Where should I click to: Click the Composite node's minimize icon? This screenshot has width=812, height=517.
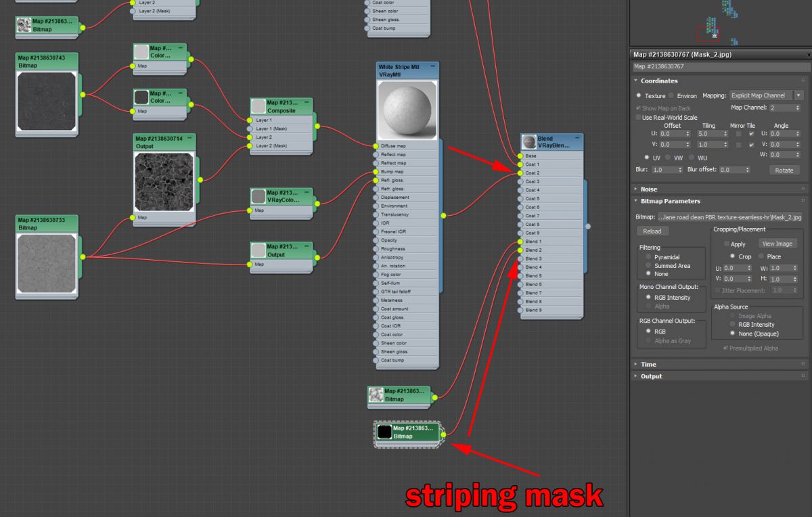[x=307, y=102]
